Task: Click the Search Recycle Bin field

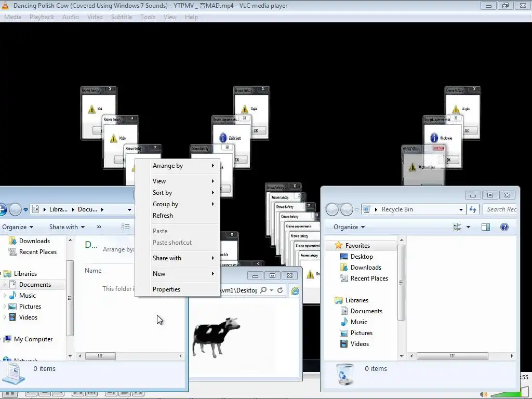Action: pyautogui.click(x=500, y=209)
